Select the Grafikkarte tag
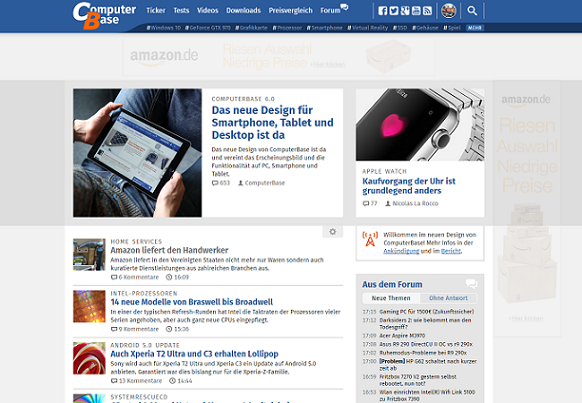582x403 pixels. (x=251, y=28)
